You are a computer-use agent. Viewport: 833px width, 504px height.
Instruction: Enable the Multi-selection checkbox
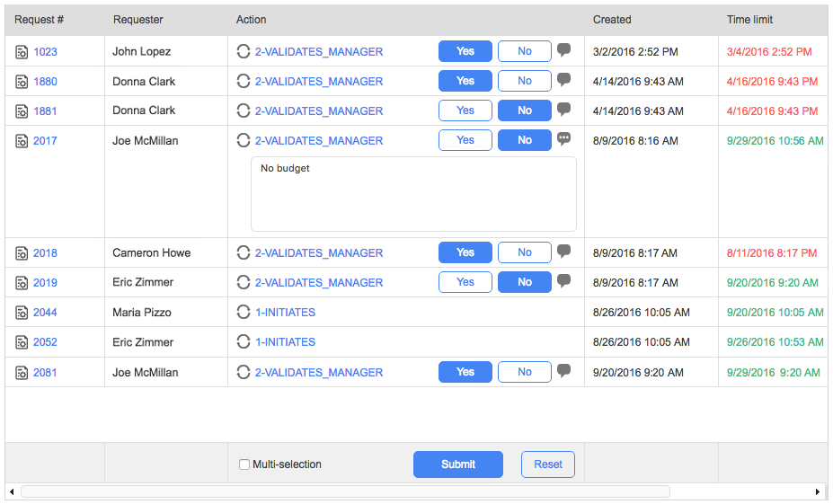tap(244, 464)
